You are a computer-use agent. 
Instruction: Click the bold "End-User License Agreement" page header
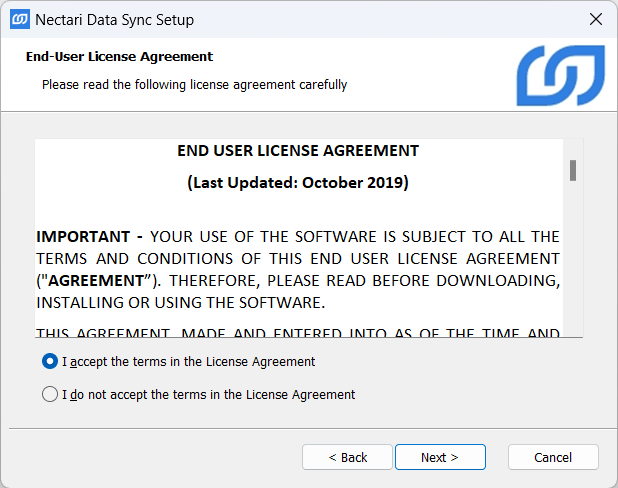click(119, 57)
